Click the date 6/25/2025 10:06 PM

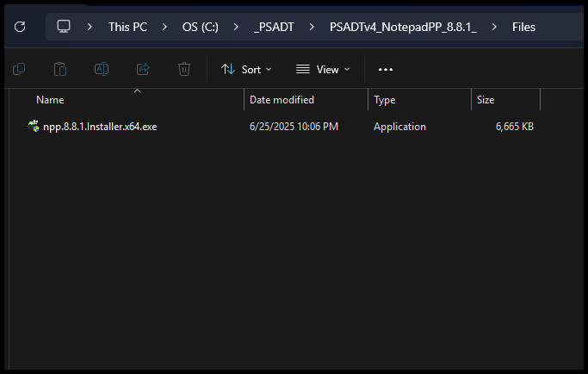click(294, 127)
